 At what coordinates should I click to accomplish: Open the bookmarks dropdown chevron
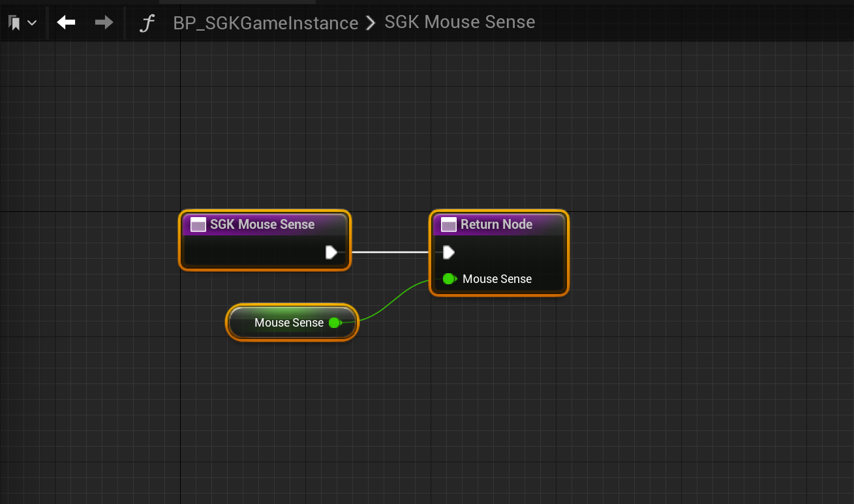31,23
